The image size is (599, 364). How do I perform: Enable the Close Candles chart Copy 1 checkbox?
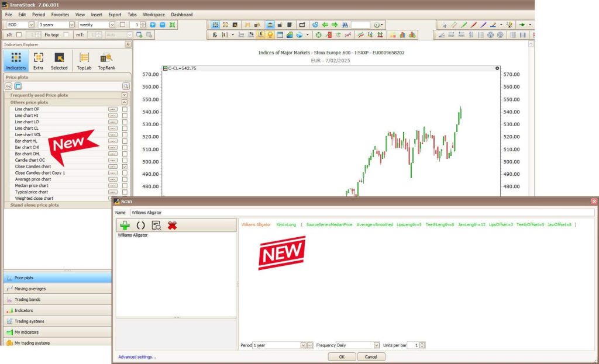124,173
